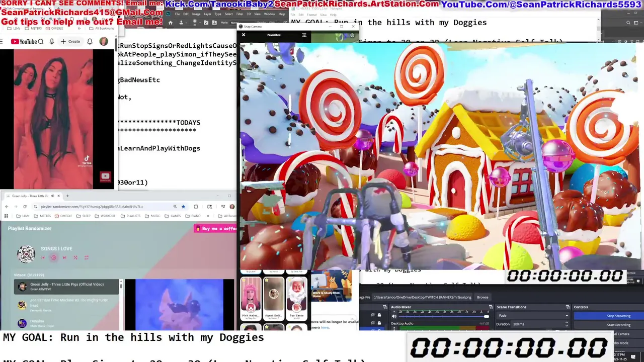Click the Photoshop home icon
Image resolution: width=644 pixels, height=362 pixels.
[x=171, y=23]
